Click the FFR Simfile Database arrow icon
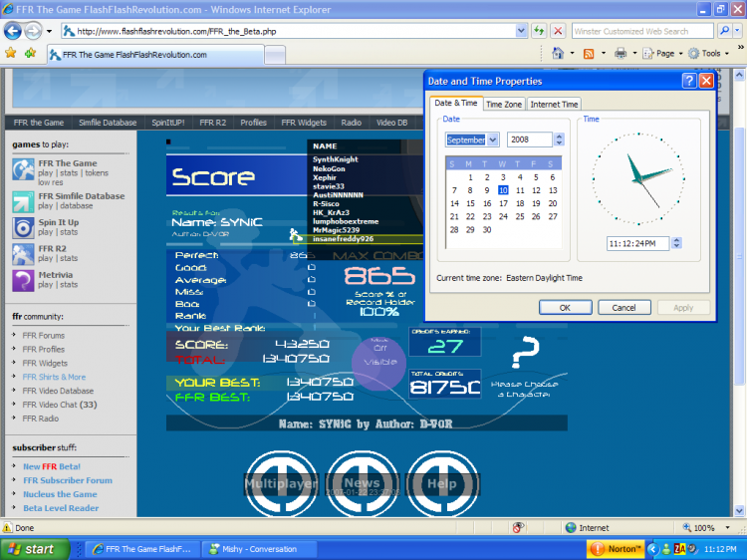 24,200
